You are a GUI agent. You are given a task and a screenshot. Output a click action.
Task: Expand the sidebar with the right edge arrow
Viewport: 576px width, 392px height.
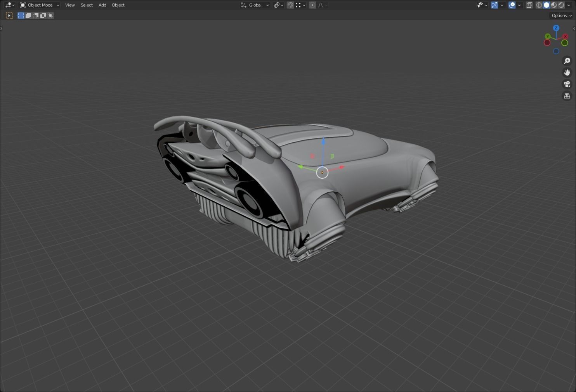[x=574, y=28]
